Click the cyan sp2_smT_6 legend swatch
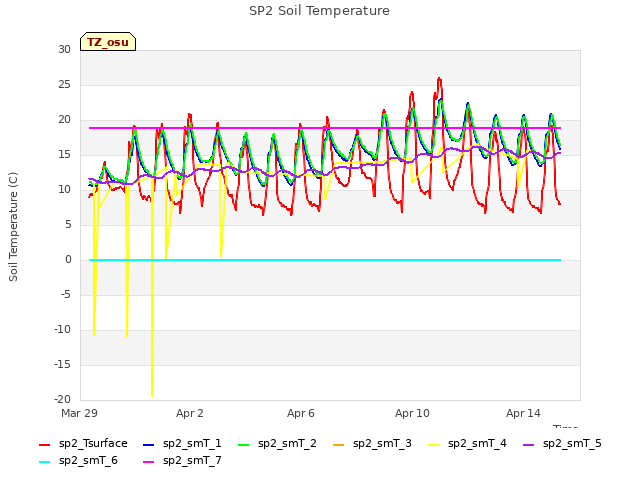Image resolution: width=640 pixels, height=480 pixels. point(44,462)
